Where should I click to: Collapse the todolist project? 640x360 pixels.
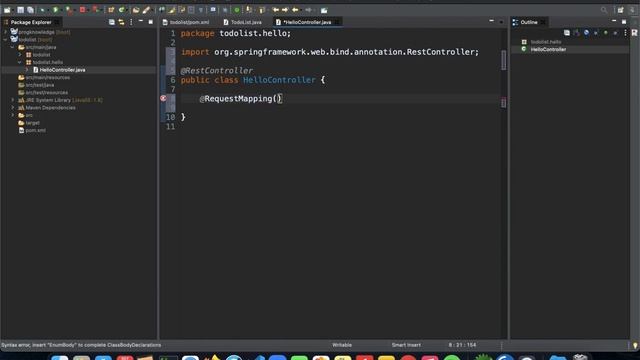(5, 40)
